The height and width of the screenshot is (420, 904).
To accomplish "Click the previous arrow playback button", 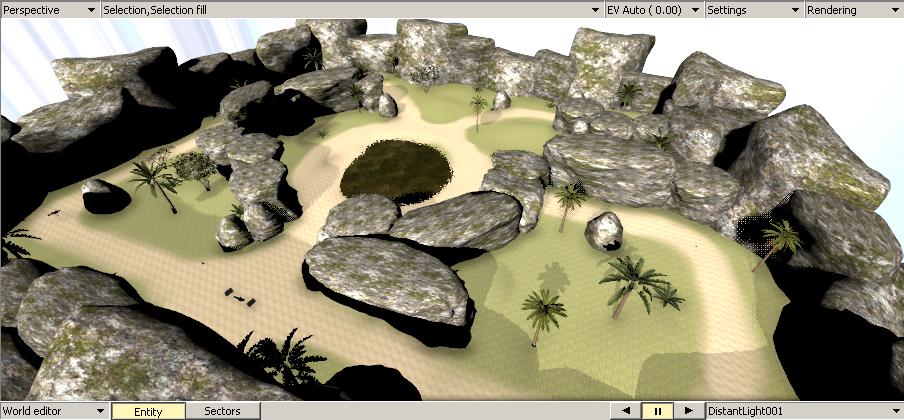I will pos(626,411).
